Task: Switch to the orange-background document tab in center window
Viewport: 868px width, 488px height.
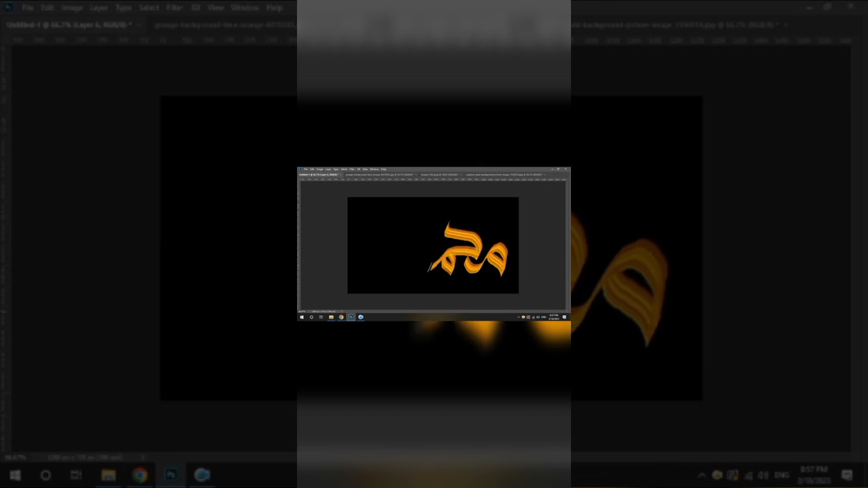Action: 380,175
